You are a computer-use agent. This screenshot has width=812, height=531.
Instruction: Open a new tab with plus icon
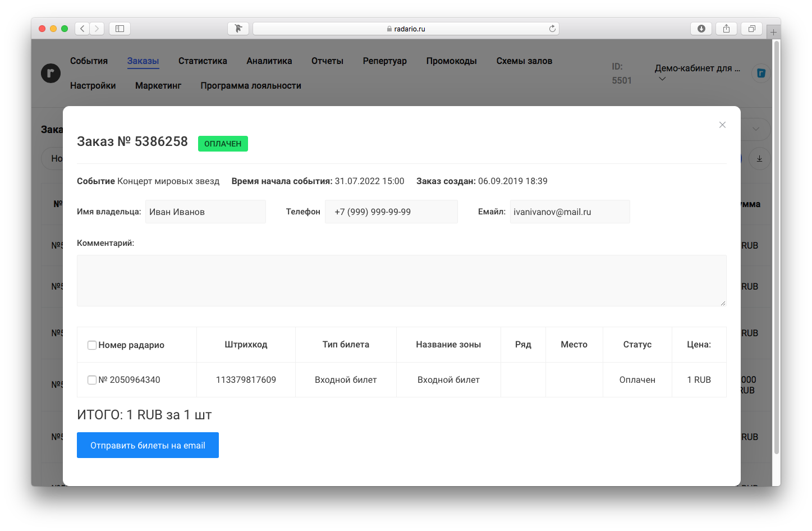tap(773, 32)
